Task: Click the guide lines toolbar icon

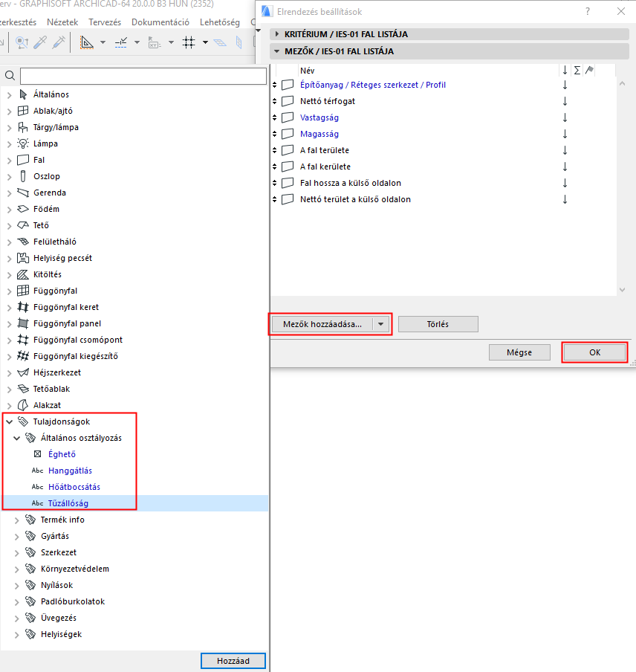Action: click(87, 42)
